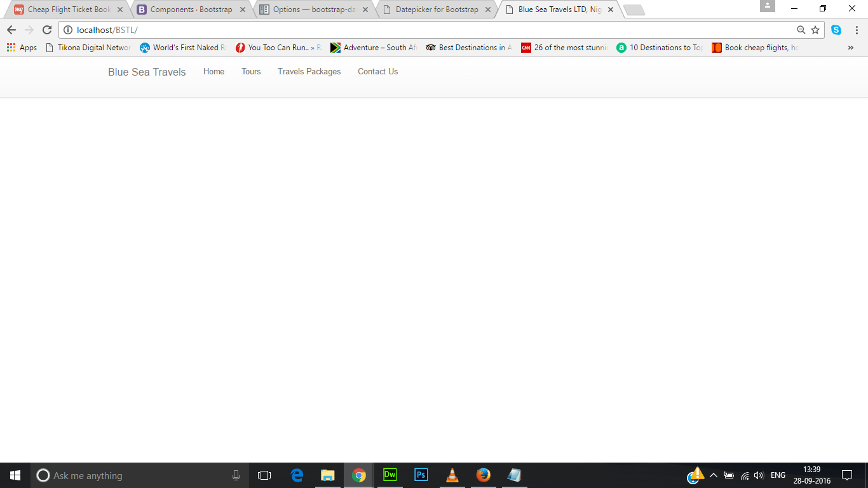The image size is (868, 488).
Task: Open the notepad-like app on the taskbar
Action: 515,475
